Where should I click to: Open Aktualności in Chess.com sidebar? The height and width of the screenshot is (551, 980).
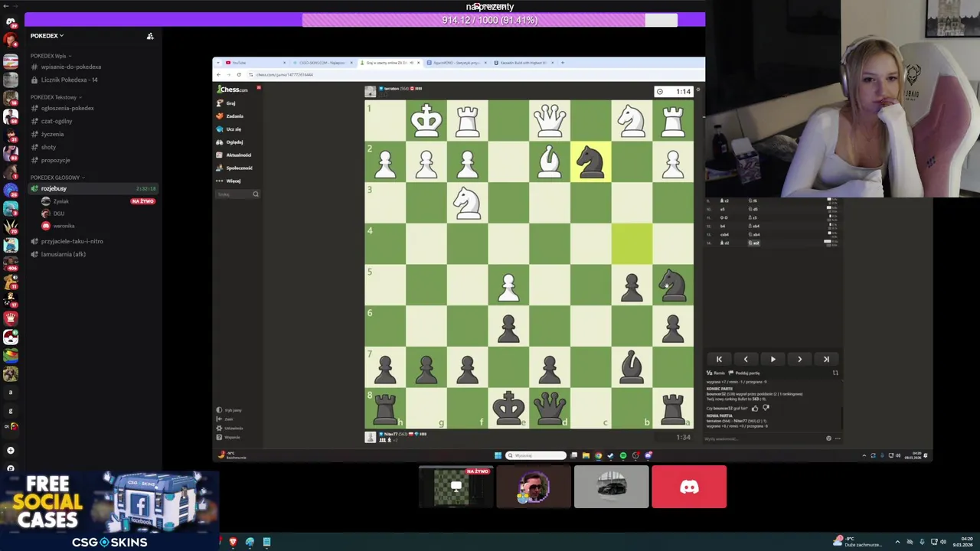point(237,155)
